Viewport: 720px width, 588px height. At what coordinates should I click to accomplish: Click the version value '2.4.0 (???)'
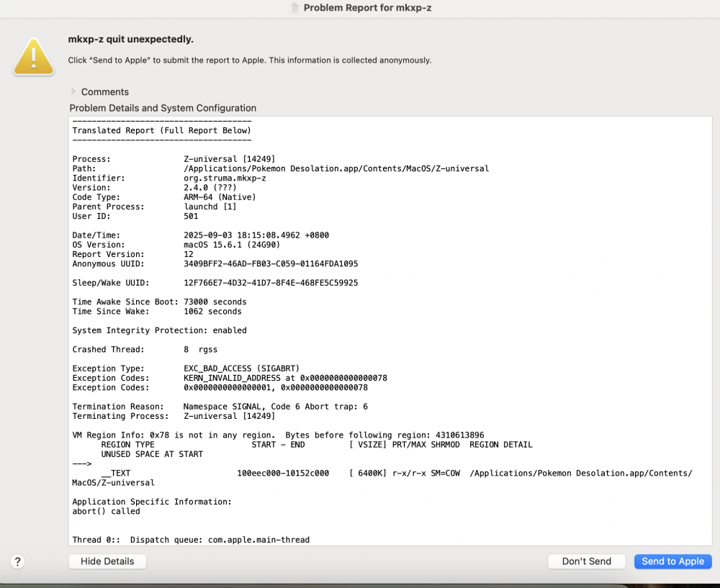(210, 188)
